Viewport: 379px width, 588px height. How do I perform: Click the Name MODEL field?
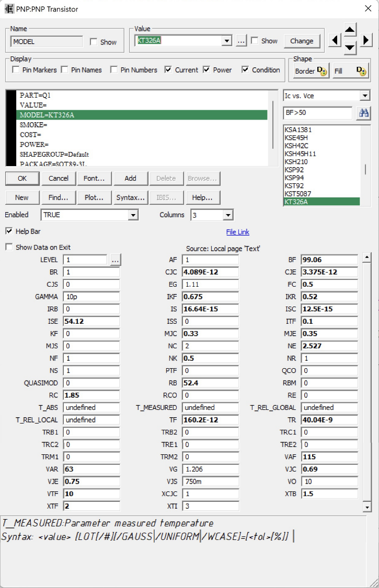47,42
